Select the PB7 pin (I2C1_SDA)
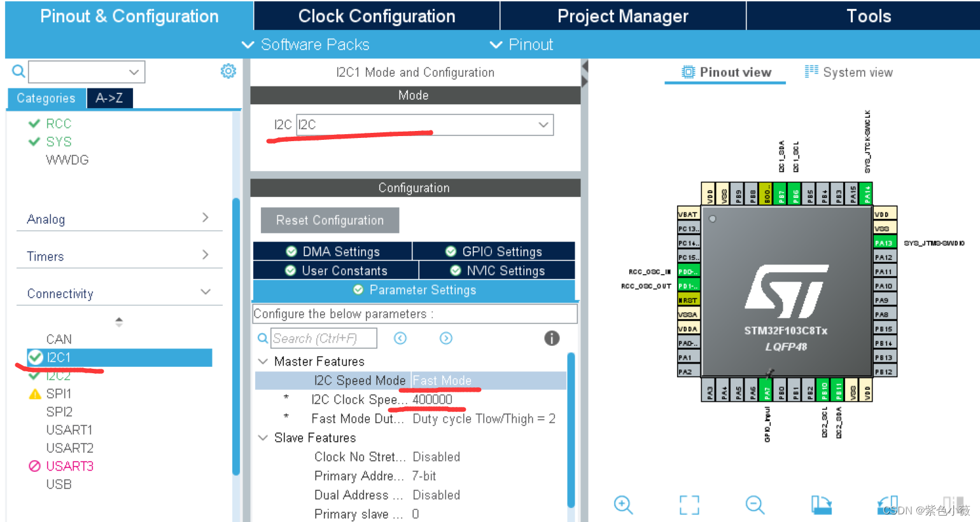 click(x=781, y=194)
